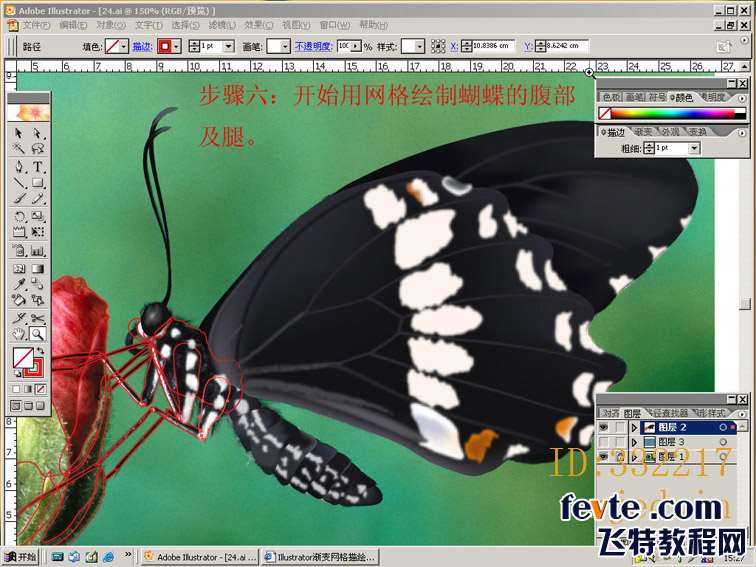Choose the Direct Selection tool
The image size is (756, 567).
(38, 132)
